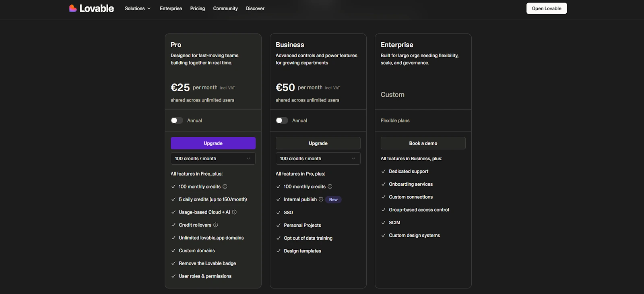This screenshot has width=644, height=294.
Task: Click the 'Personal Projects' feature
Action: pos(302,225)
